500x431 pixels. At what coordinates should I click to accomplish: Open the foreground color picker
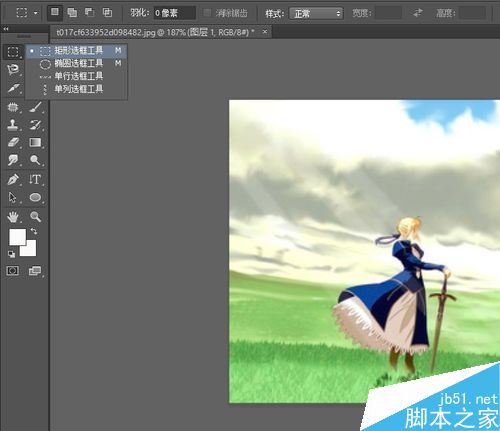tap(17, 236)
